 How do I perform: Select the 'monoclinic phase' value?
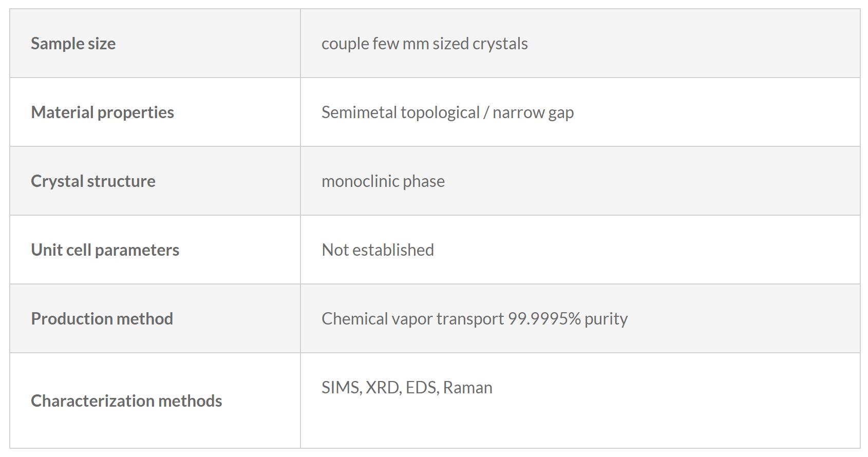[x=383, y=181]
